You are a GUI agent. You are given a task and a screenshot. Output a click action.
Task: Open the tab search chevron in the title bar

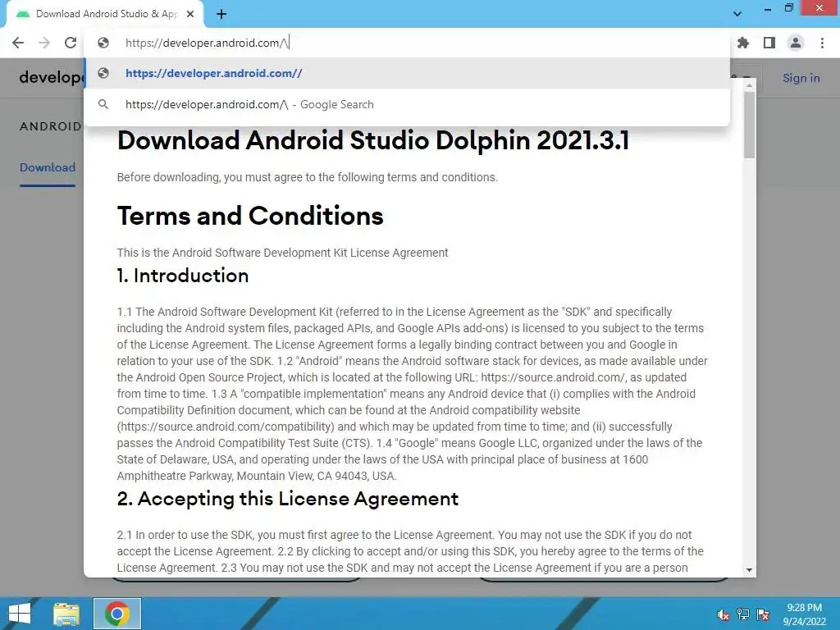(737, 14)
